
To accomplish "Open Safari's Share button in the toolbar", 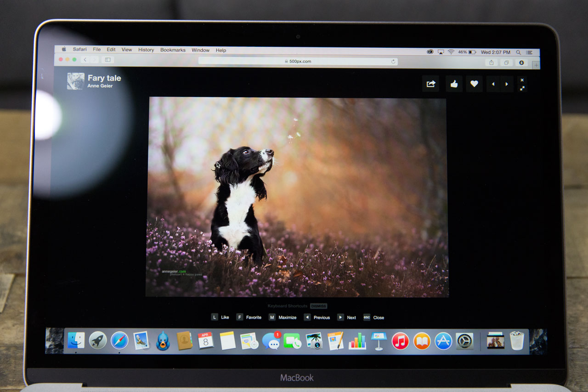I will [492, 62].
